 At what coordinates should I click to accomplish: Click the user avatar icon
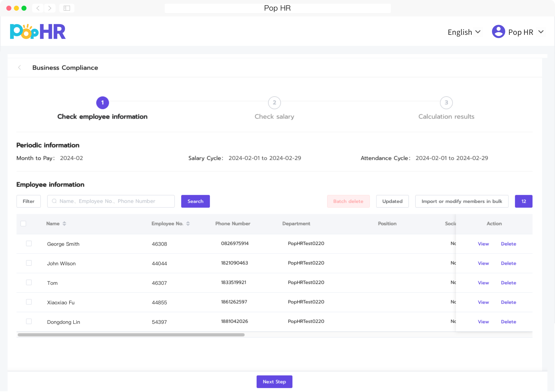[498, 32]
